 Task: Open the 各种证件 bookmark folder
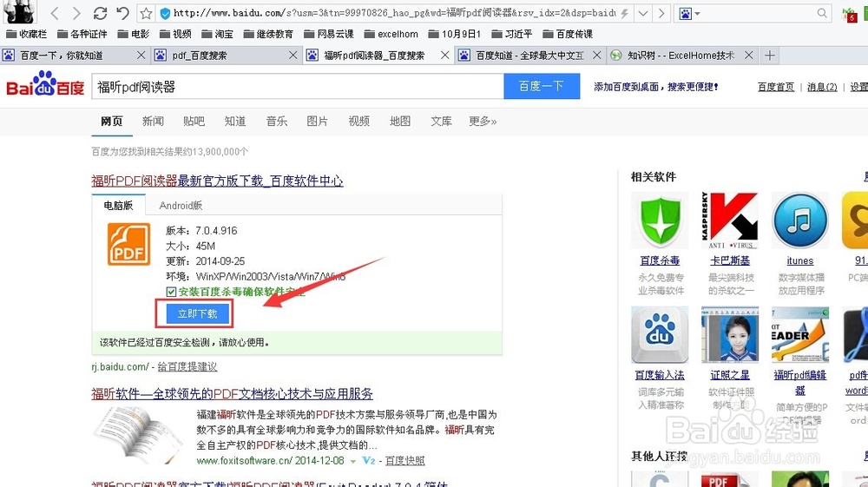82,35
